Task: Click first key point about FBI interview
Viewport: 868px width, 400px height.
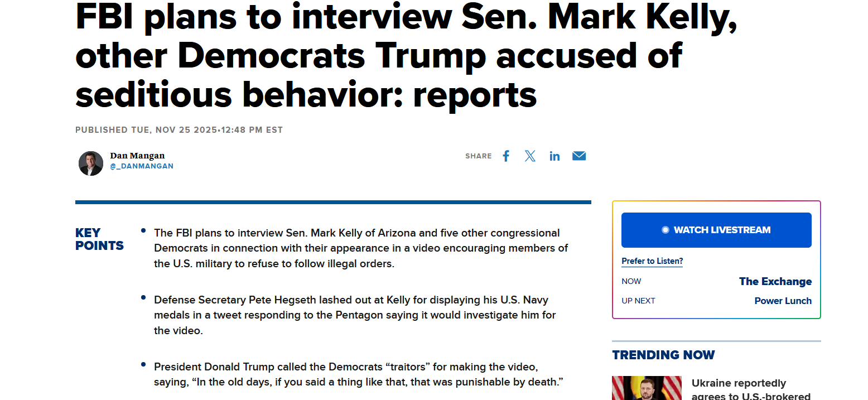Action: (x=361, y=248)
